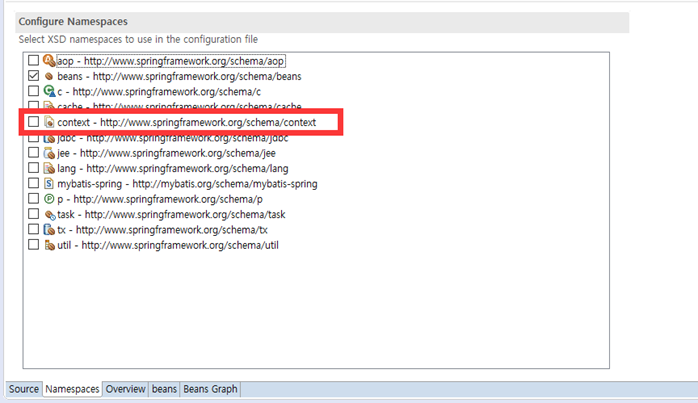Click the mybatis-spring namespace icon

coord(49,183)
